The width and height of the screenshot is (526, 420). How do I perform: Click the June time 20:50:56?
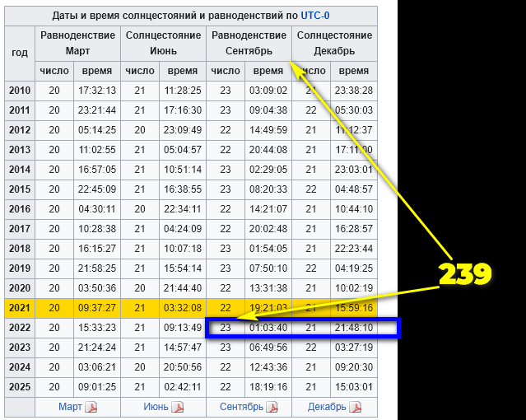pos(183,367)
